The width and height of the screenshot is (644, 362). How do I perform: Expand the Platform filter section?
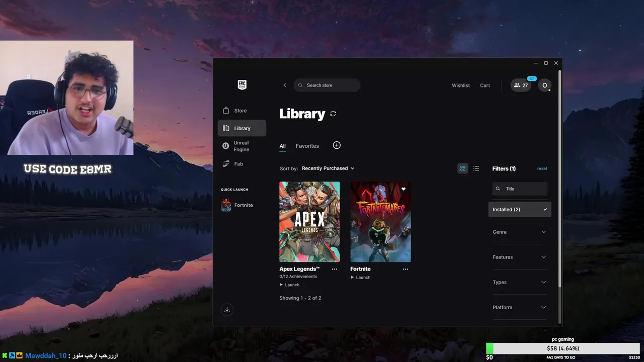(519, 307)
